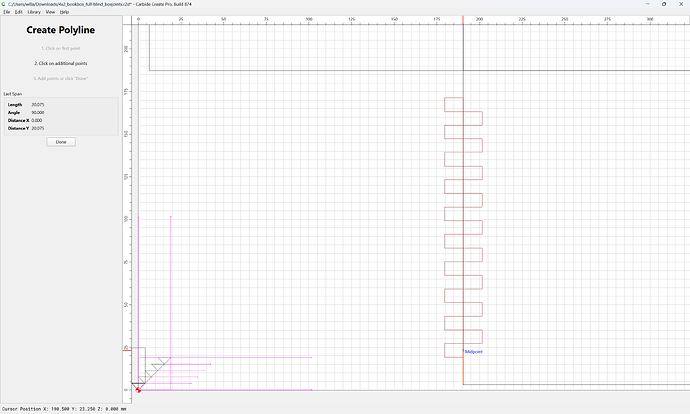
Task: Click the red origin marker on canvas
Action: coord(138,390)
